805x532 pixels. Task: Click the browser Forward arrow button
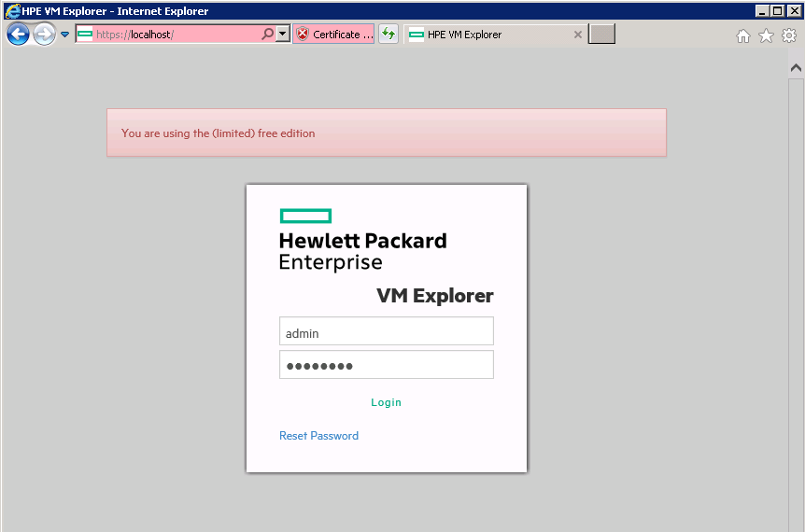(45, 35)
